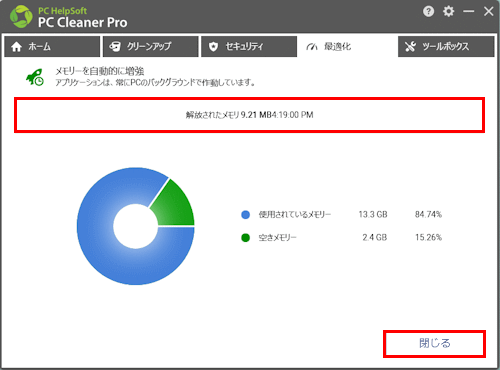The width and height of the screenshot is (500, 370).
Task: Select the セキュリティ tab
Action: tap(249, 47)
